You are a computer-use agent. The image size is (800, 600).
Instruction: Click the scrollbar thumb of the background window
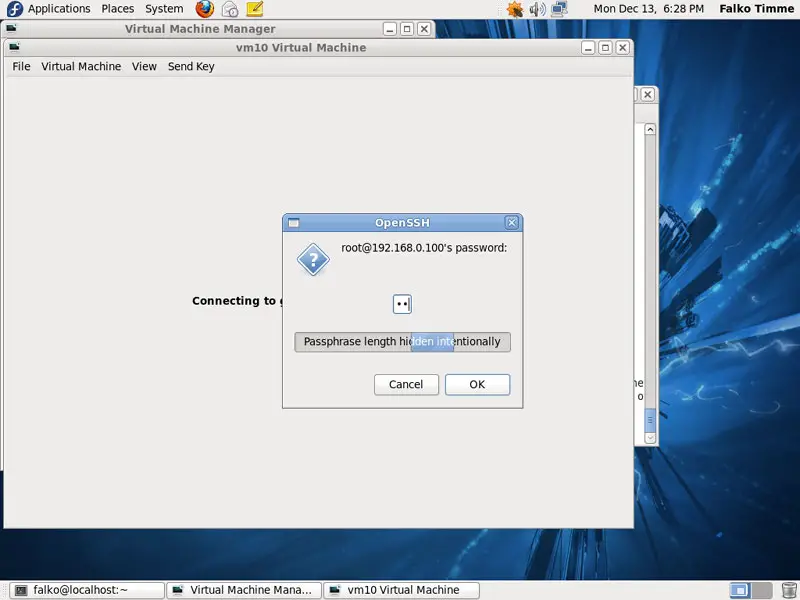(x=649, y=420)
